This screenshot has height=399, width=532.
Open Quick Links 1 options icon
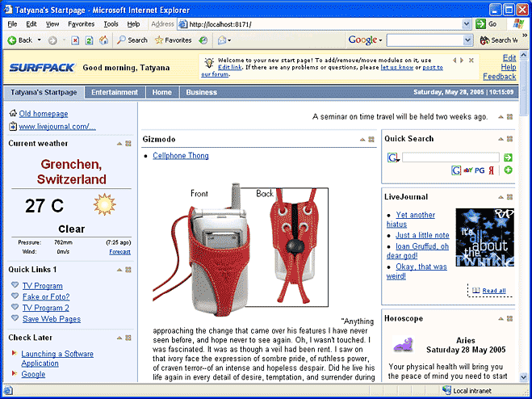coord(128,270)
